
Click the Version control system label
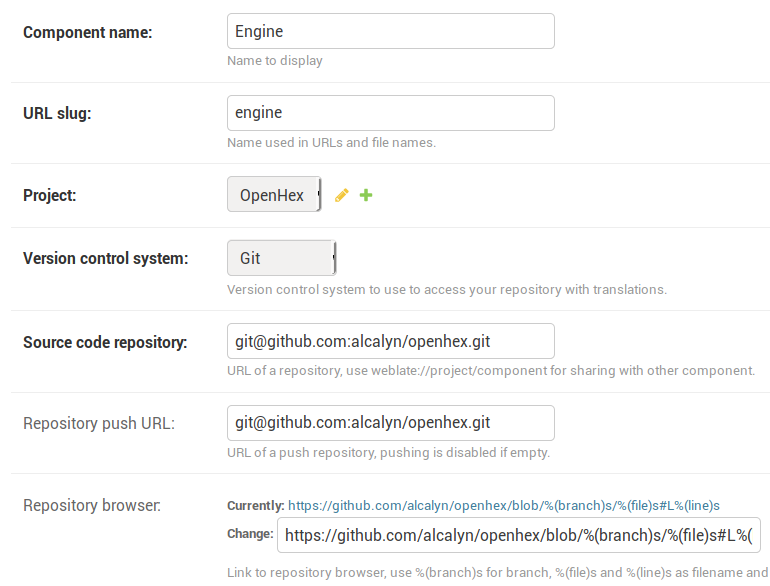(106, 258)
